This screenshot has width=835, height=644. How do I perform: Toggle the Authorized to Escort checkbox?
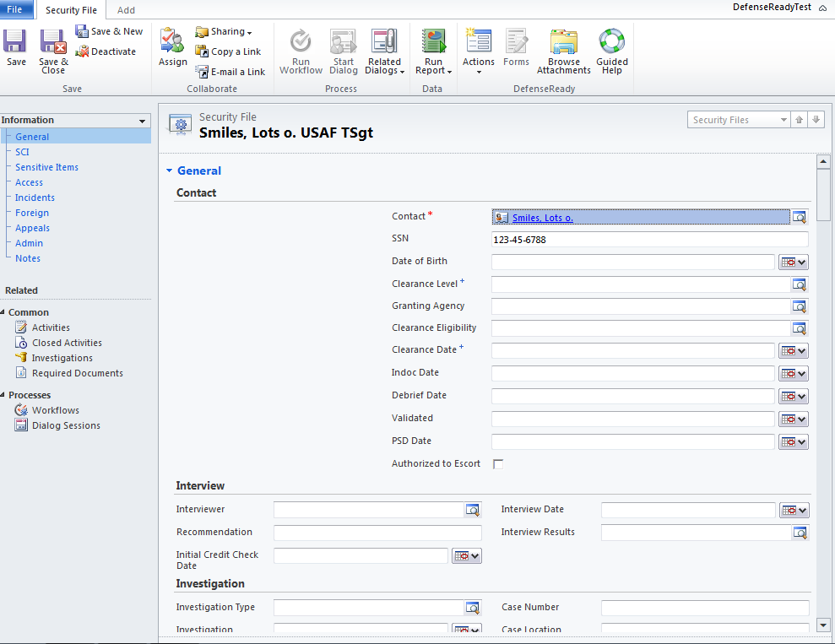click(498, 464)
